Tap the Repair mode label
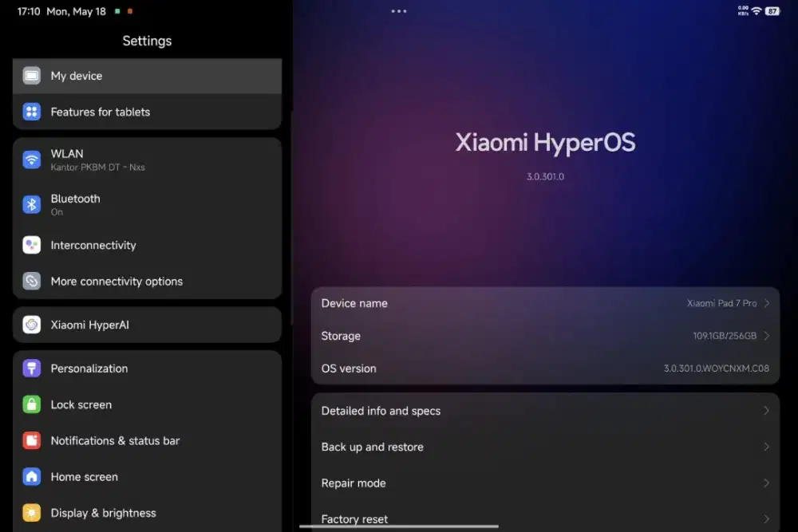The height and width of the screenshot is (532, 798). pos(354,483)
